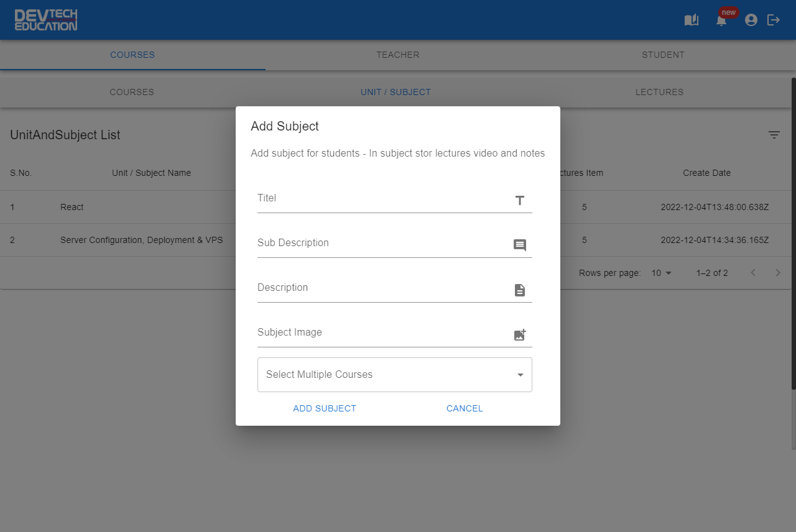Switch to the STUDENT tab
This screenshot has width=796, height=532.
point(663,55)
